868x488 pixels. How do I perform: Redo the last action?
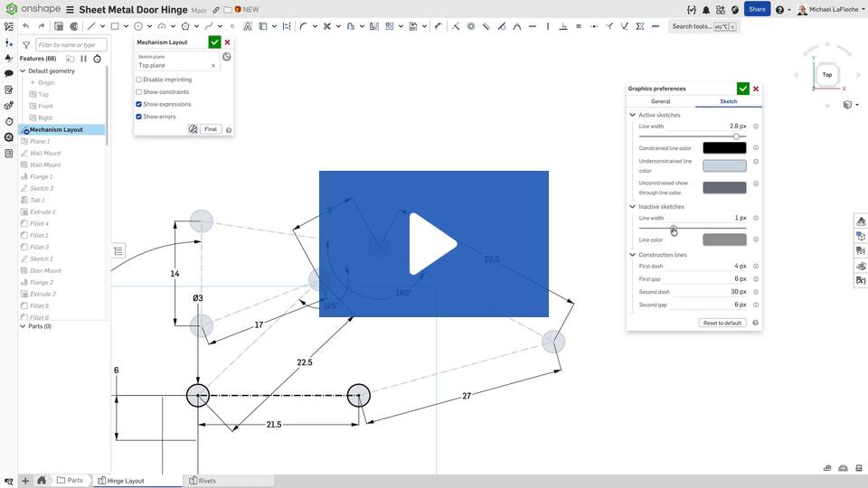tap(41, 26)
